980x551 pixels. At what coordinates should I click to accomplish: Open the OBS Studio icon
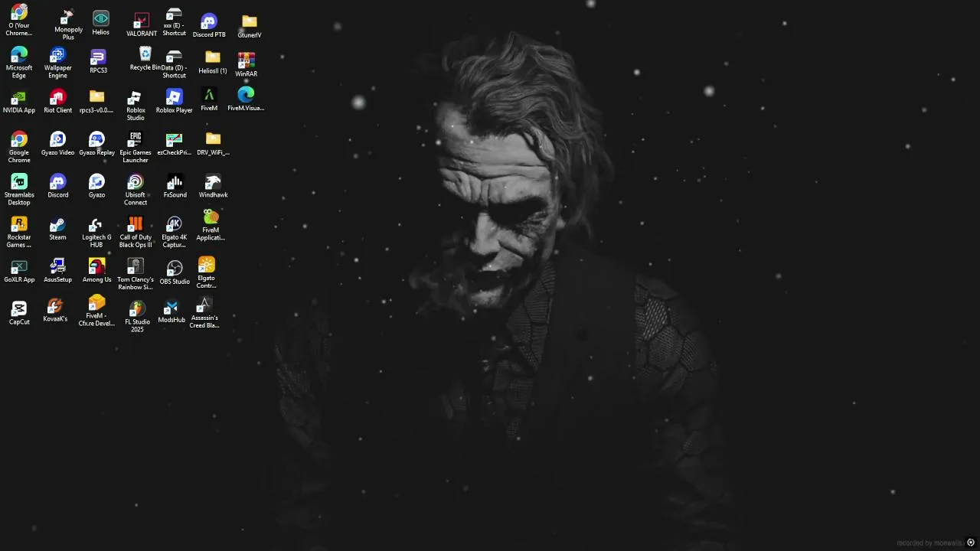pos(175,272)
